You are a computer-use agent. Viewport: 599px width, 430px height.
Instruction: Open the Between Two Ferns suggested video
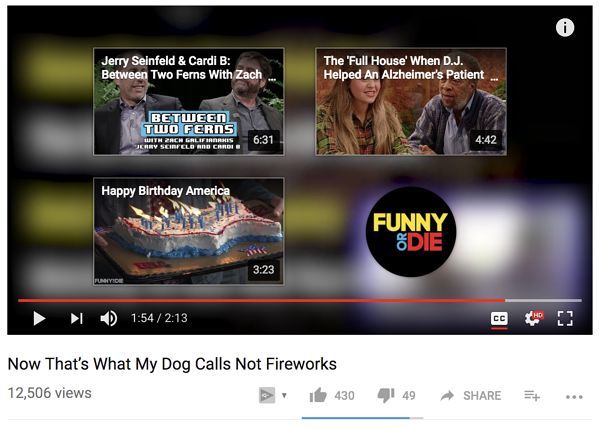pyautogui.click(x=189, y=102)
